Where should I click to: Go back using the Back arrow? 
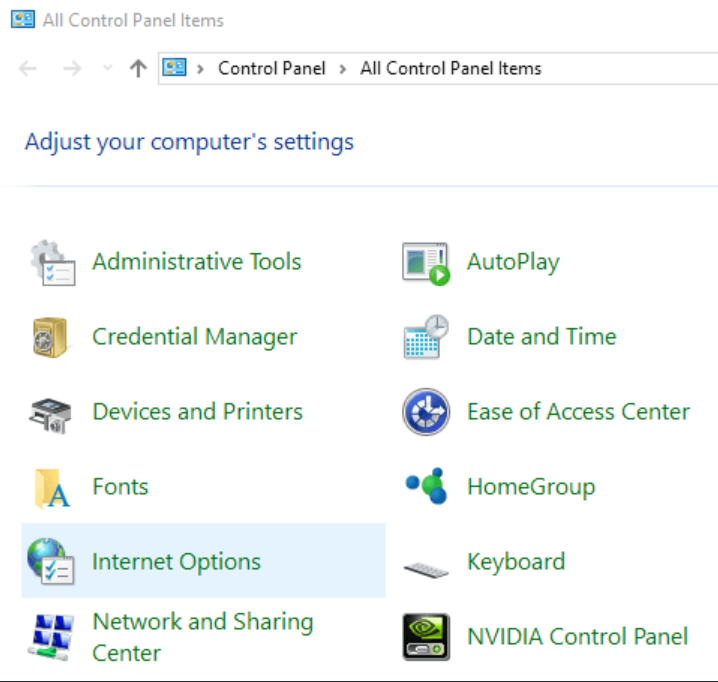pos(28,69)
